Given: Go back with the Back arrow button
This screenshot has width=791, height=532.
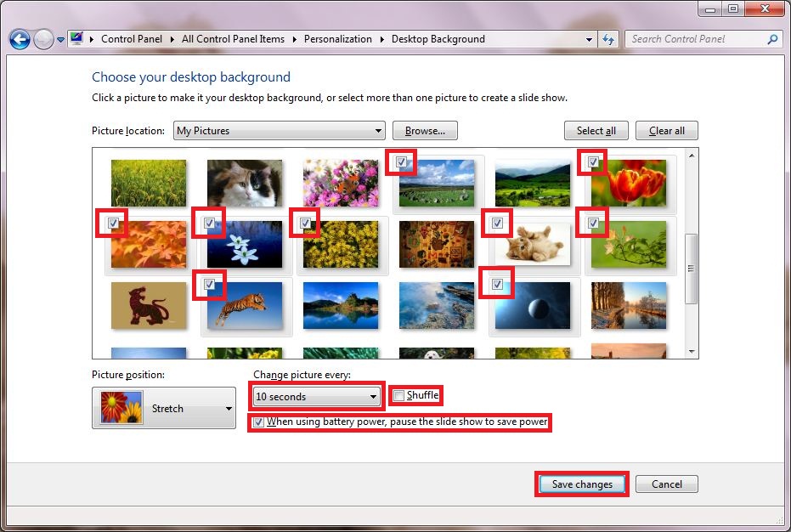Looking at the screenshot, I should click(x=20, y=39).
